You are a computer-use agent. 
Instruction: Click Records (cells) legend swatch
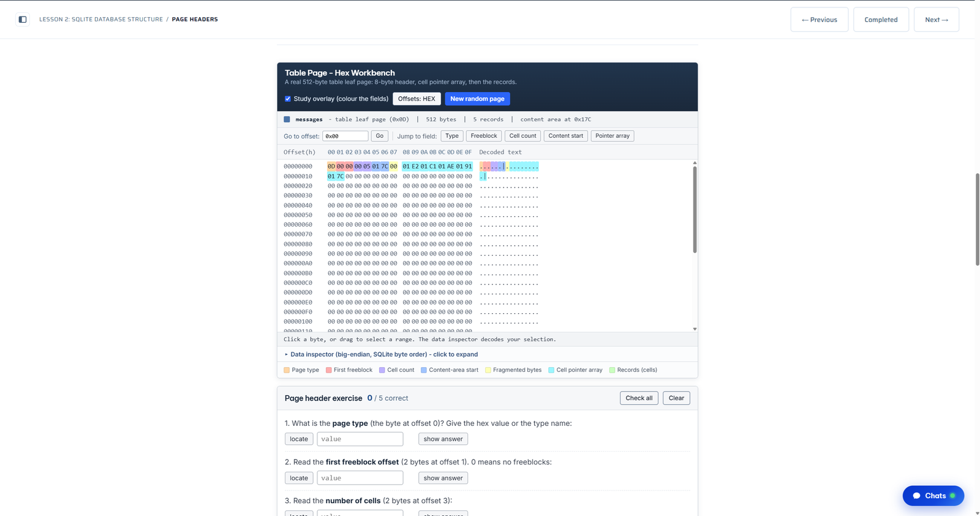[612, 370]
